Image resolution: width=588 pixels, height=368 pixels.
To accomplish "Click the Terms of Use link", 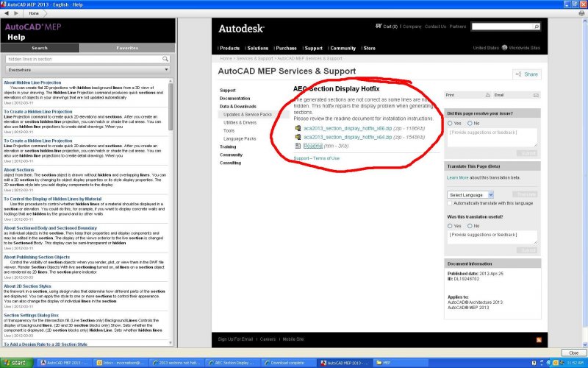I will pyautogui.click(x=326, y=158).
